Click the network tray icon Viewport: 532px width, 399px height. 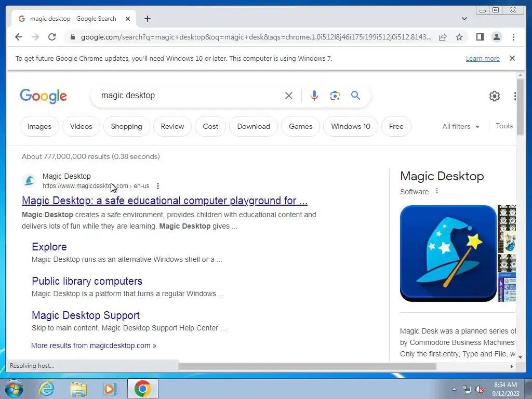(467, 390)
